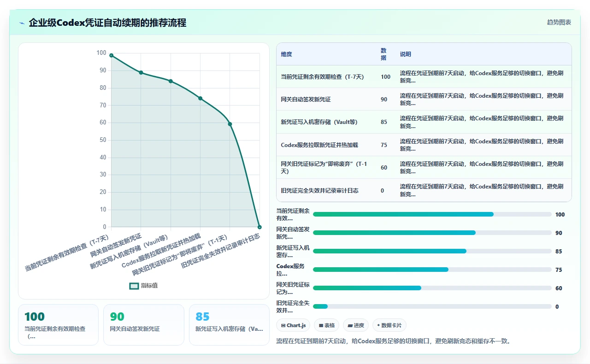The width and height of the screenshot is (590, 364).
Task: Toggle the 指标值 legend swatch
Action: tap(134, 286)
